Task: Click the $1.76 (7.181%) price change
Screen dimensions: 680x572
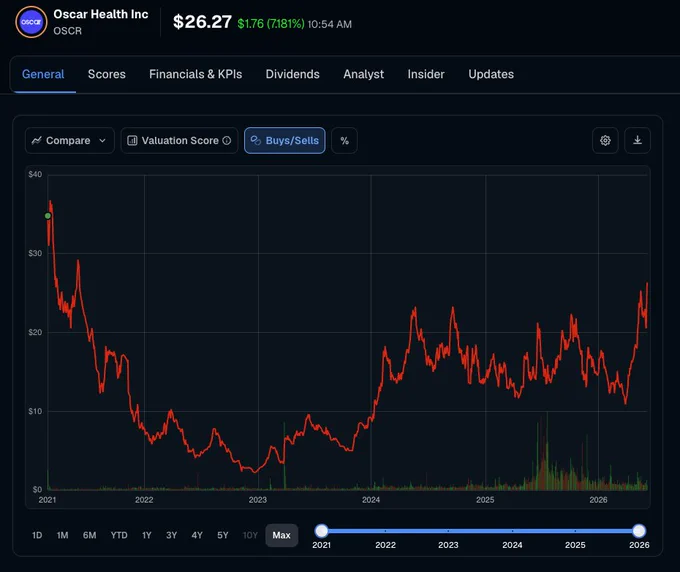Action: (x=271, y=24)
